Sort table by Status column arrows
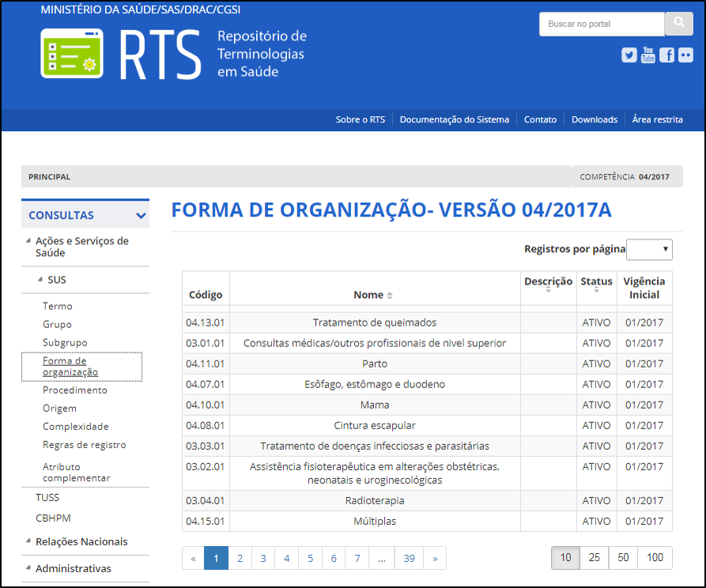706x588 pixels. pos(596,291)
